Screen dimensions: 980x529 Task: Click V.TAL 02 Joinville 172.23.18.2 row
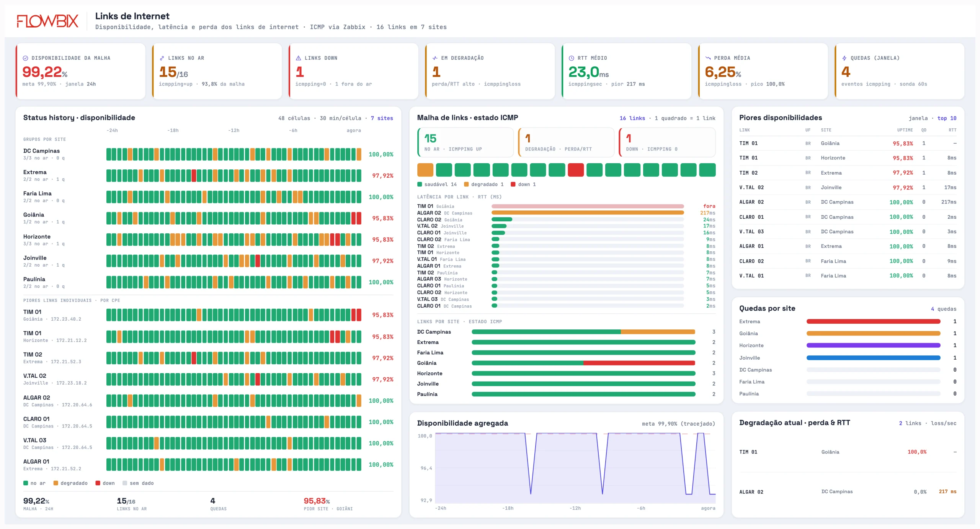(208, 379)
